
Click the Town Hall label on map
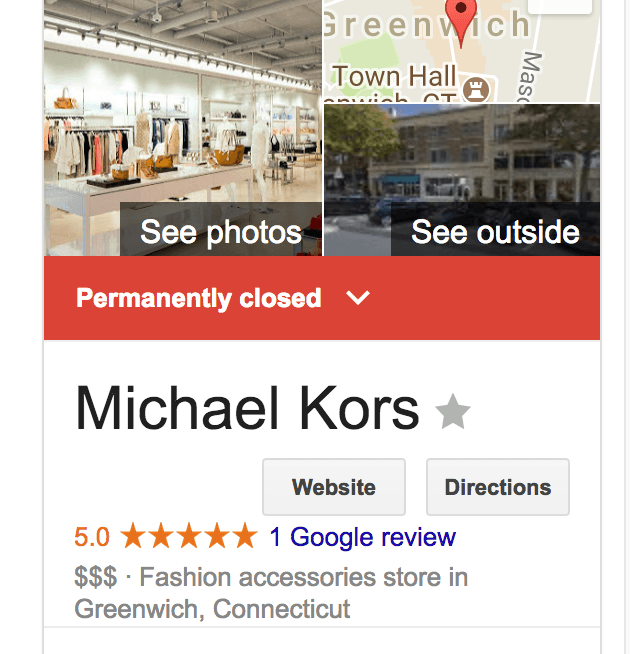pos(394,76)
